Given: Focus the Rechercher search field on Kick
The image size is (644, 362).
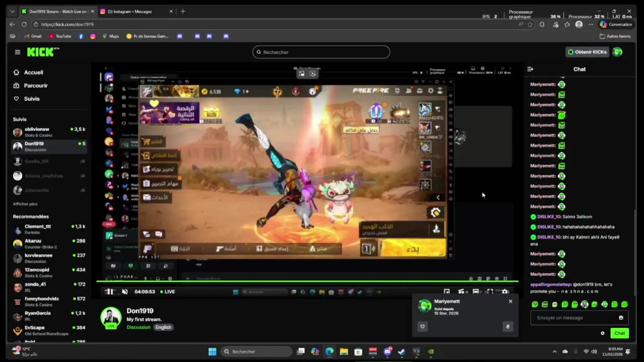Looking at the screenshot, I should pos(321,52).
